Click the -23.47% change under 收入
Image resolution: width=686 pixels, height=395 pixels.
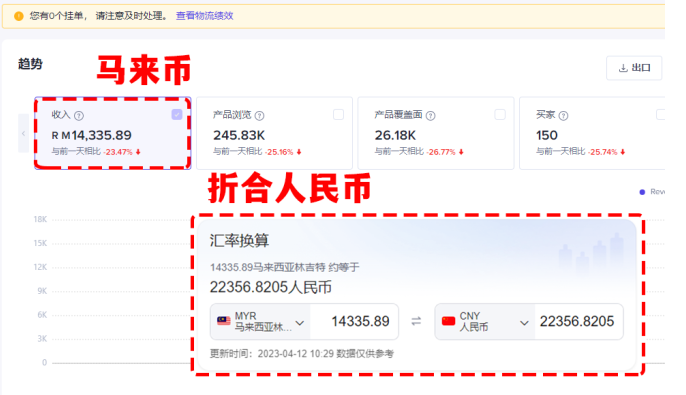tap(118, 152)
